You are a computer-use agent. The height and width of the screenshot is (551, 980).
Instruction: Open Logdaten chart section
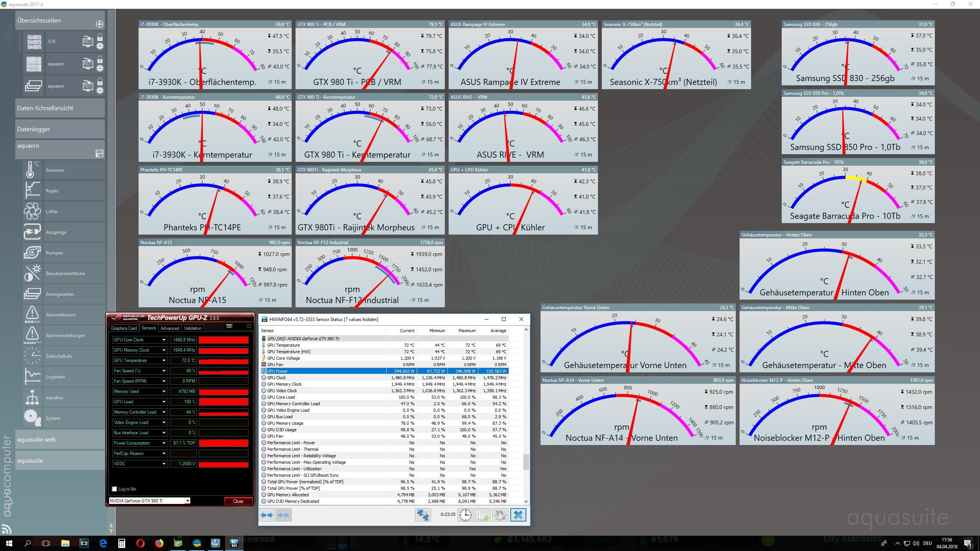click(x=64, y=377)
